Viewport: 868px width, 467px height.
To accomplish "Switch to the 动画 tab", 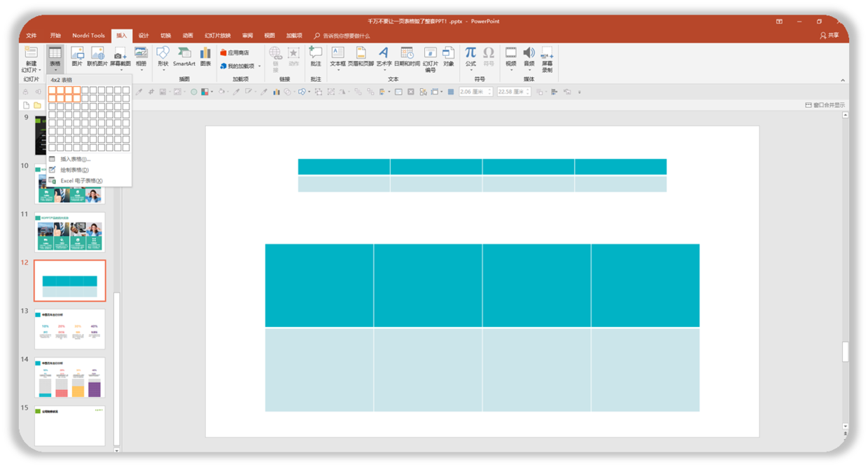I will [188, 35].
